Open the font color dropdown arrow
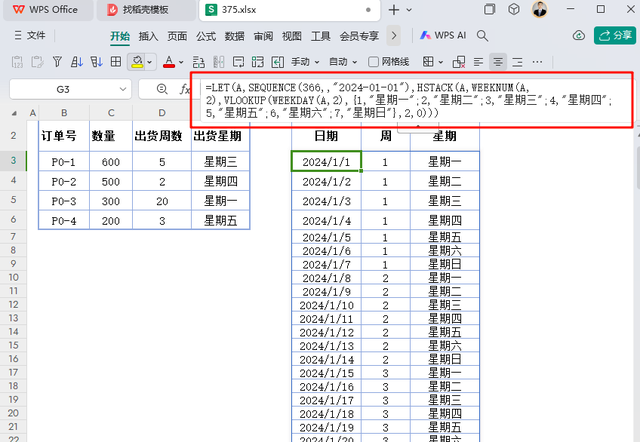The image size is (640, 442). pos(181,62)
